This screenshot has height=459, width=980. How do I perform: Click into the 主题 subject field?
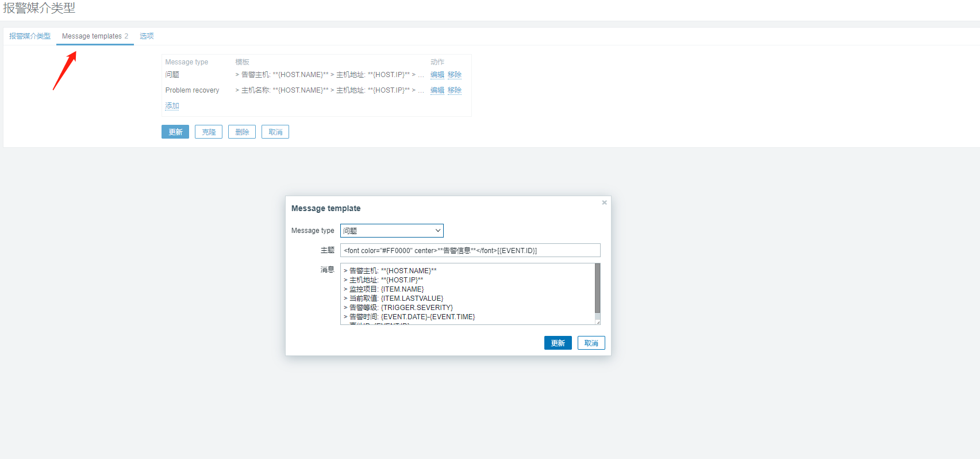pyautogui.click(x=470, y=250)
